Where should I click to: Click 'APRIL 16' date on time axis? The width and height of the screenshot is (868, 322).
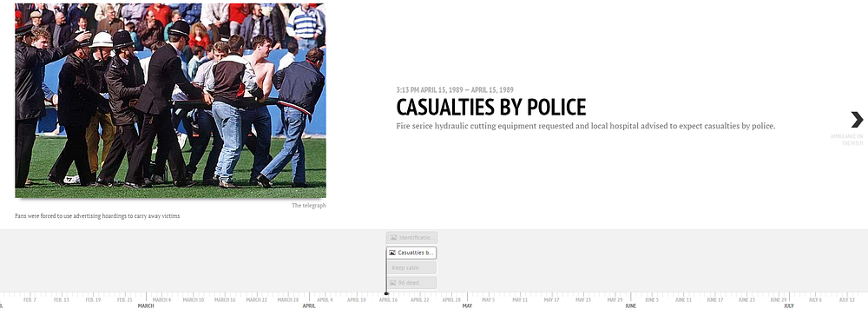click(x=388, y=300)
